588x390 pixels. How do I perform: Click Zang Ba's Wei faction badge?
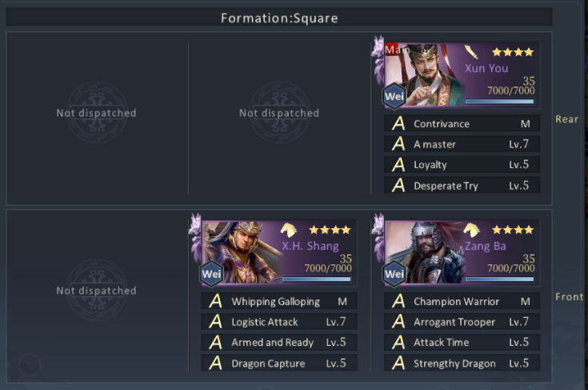[394, 274]
